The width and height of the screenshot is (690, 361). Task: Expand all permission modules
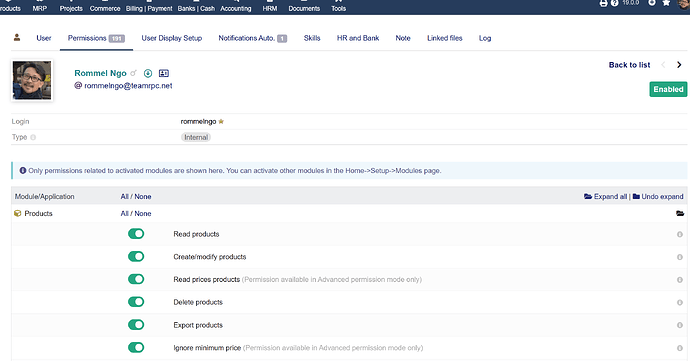605,196
